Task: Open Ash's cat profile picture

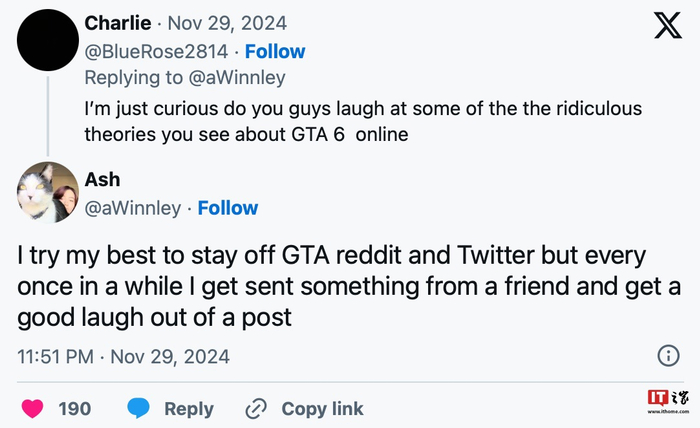Action: pyautogui.click(x=47, y=192)
